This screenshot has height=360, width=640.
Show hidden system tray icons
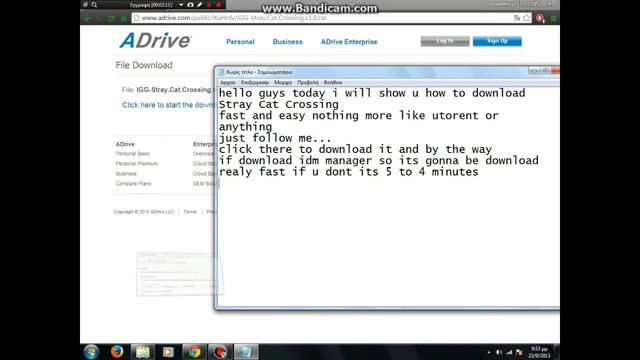489,352
